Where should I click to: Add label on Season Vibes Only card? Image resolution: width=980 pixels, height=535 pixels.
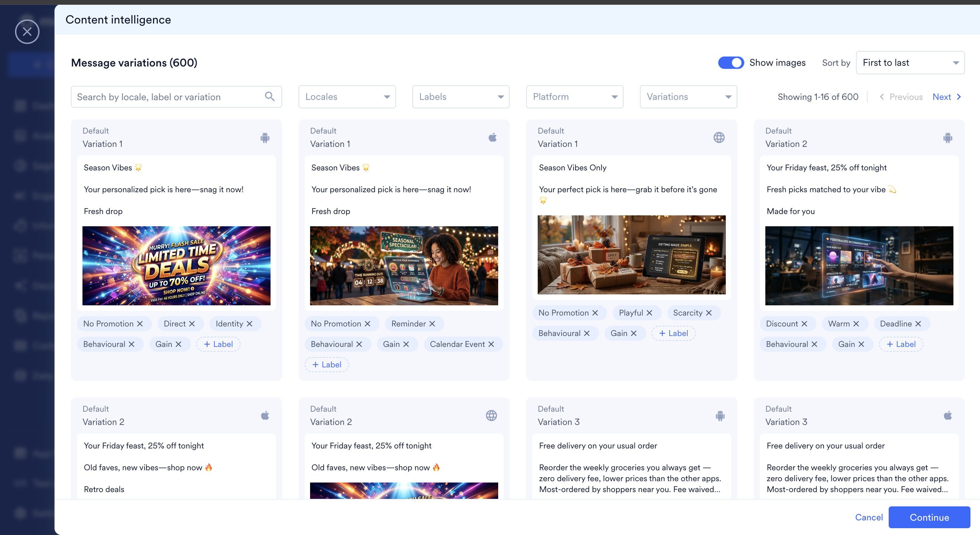[x=674, y=333]
